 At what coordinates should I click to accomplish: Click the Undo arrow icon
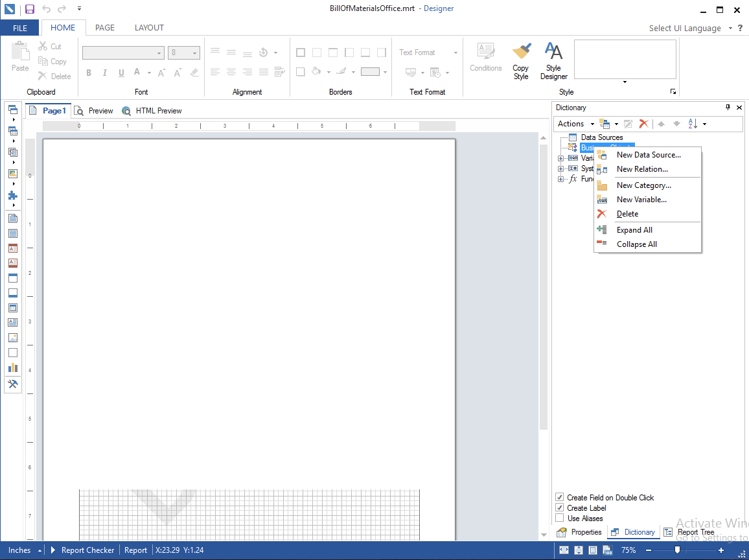click(x=47, y=8)
